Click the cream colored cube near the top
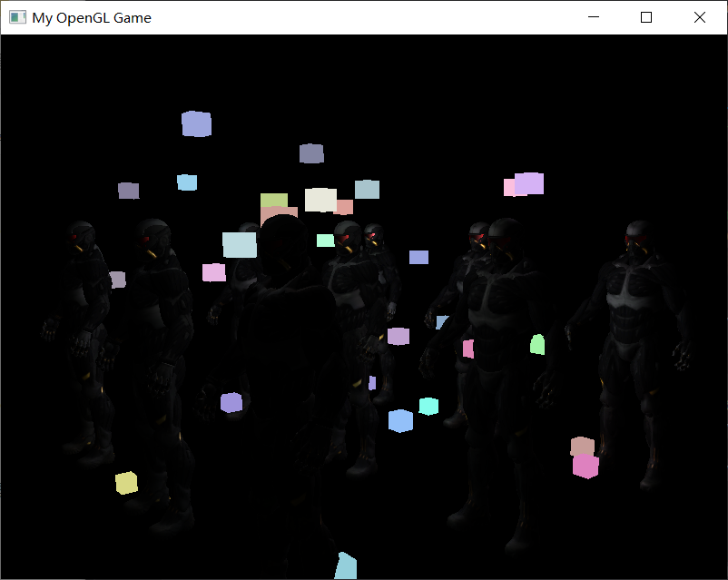The height and width of the screenshot is (580, 728). pos(320,198)
